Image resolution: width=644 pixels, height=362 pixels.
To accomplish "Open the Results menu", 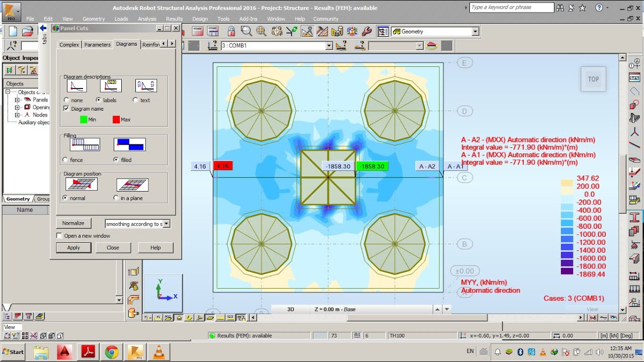I will [174, 19].
